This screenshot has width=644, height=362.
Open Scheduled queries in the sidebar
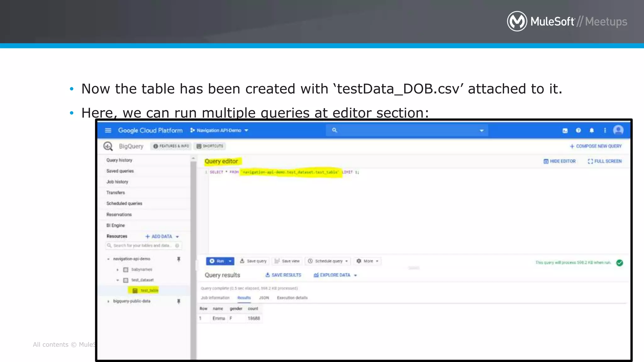(x=124, y=204)
